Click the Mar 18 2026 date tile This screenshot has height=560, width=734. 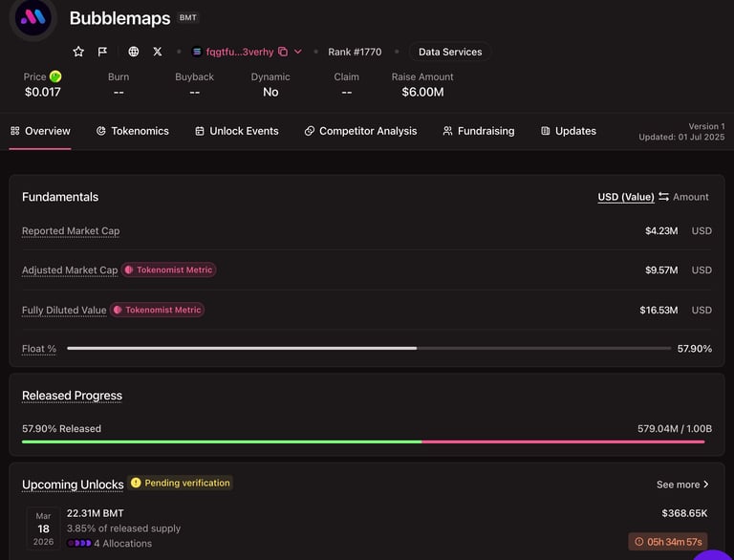(x=44, y=528)
